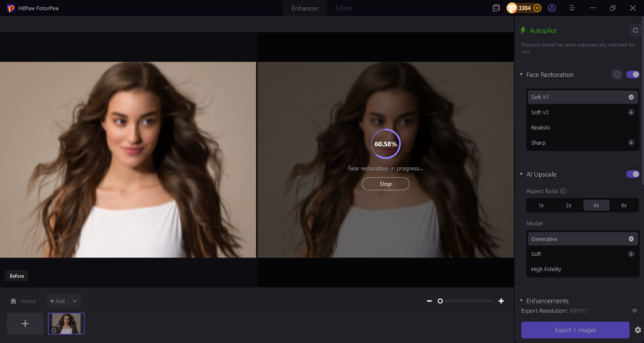This screenshot has width=644, height=343.
Task: Click the Autopilot lightning bolt icon
Action: tap(523, 30)
